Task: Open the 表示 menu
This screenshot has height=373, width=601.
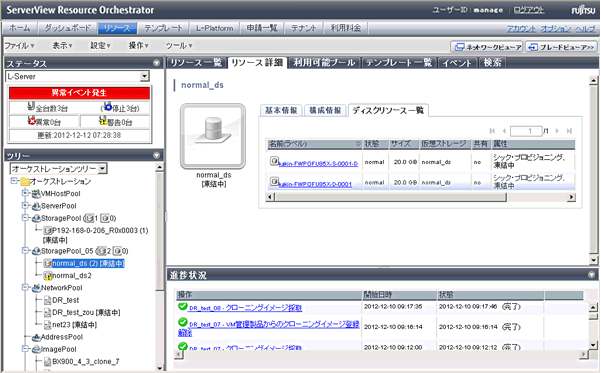Action: point(62,46)
